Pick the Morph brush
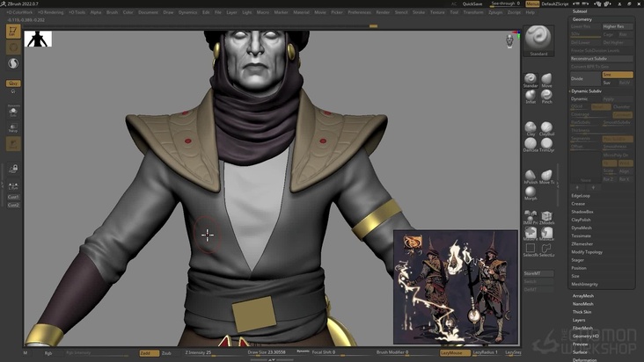This screenshot has width=644, height=362. (531, 193)
